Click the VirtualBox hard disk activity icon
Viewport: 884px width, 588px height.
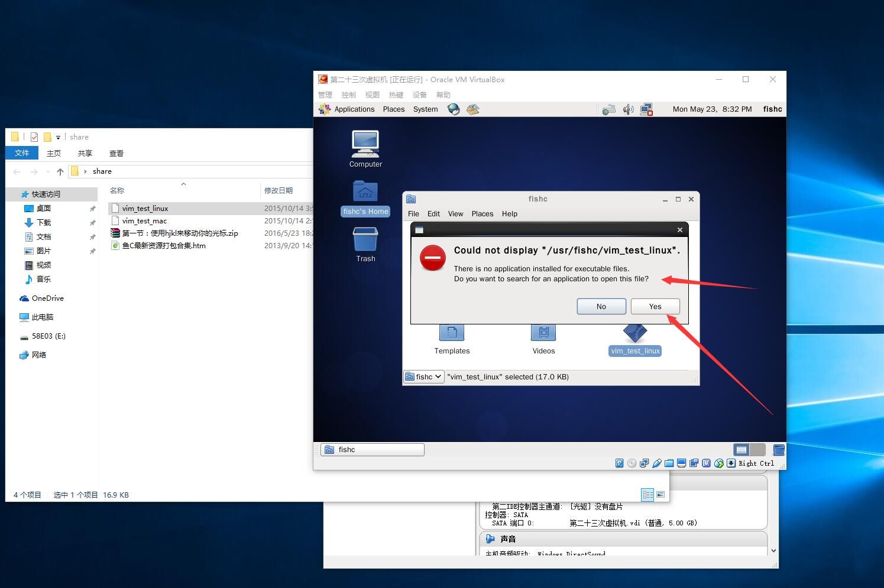pyautogui.click(x=619, y=463)
